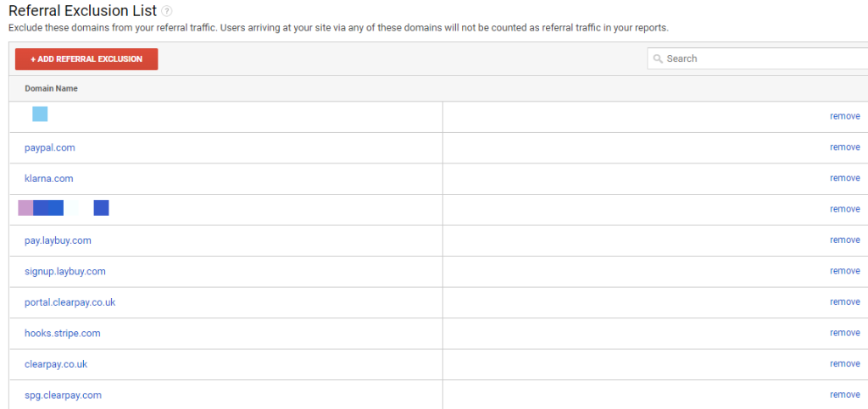The height and width of the screenshot is (409, 868).
Task: Open the clearpay.co.uk domain link
Action: pyautogui.click(x=56, y=364)
